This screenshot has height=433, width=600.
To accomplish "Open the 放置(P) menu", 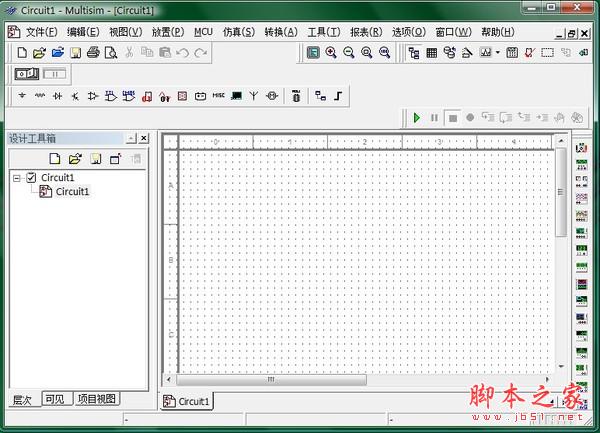I will 168,32.
